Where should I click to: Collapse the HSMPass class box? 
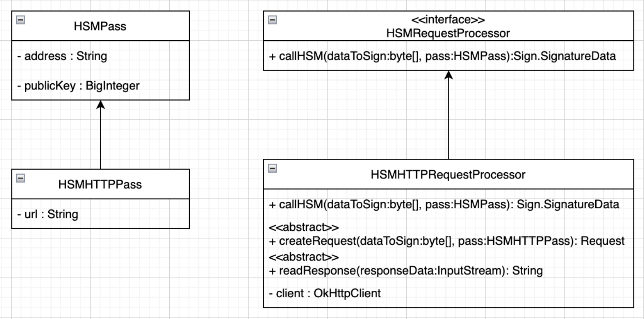pos(21,20)
